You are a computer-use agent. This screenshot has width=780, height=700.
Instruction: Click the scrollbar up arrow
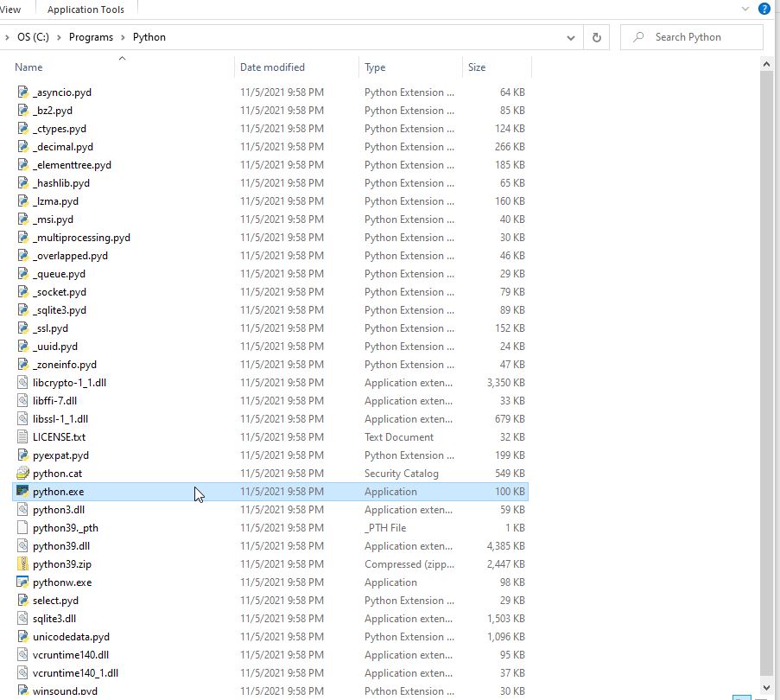click(x=766, y=64)
